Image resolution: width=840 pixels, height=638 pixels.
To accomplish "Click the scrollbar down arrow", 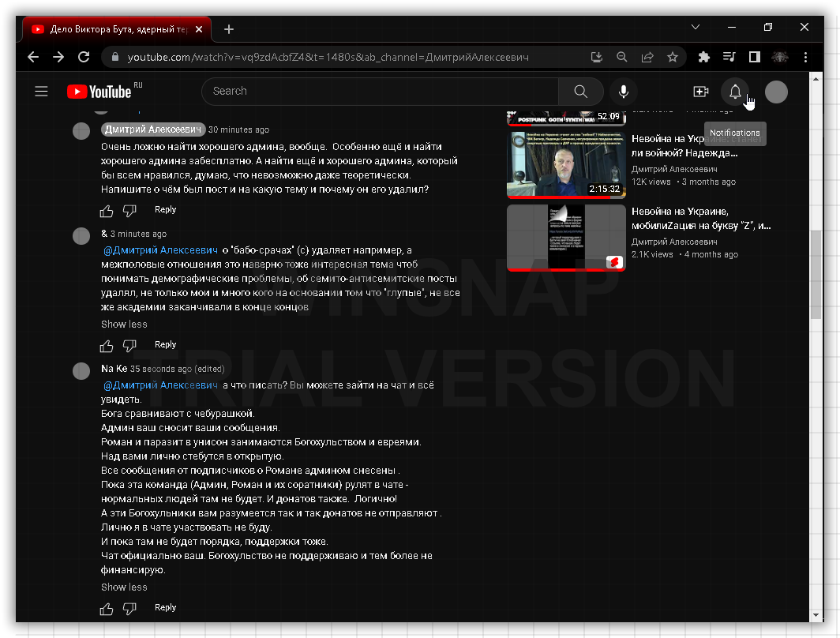I will (x=816, y=616).
